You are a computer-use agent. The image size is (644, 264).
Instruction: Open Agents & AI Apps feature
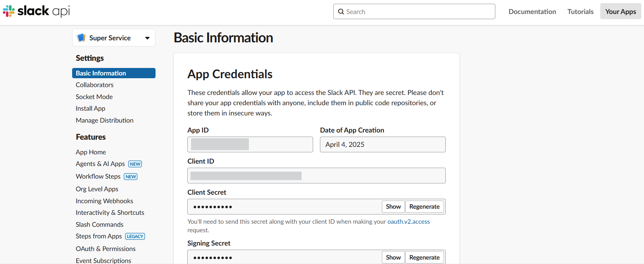tap(100, 164)
